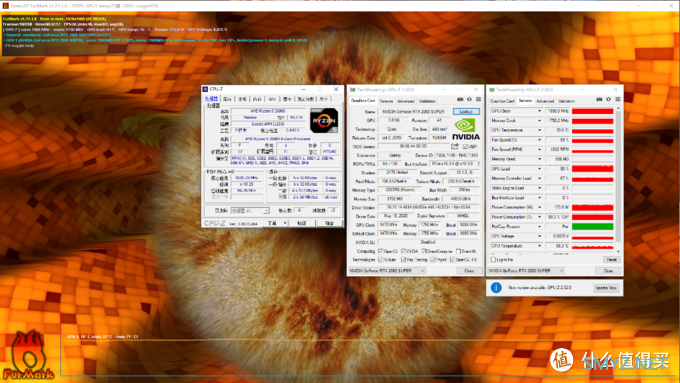Image resolution: width=680 pixels, height=383 pixels.
Task: Click the Sensors window vertical scrollbar
Action: point(618,180)
